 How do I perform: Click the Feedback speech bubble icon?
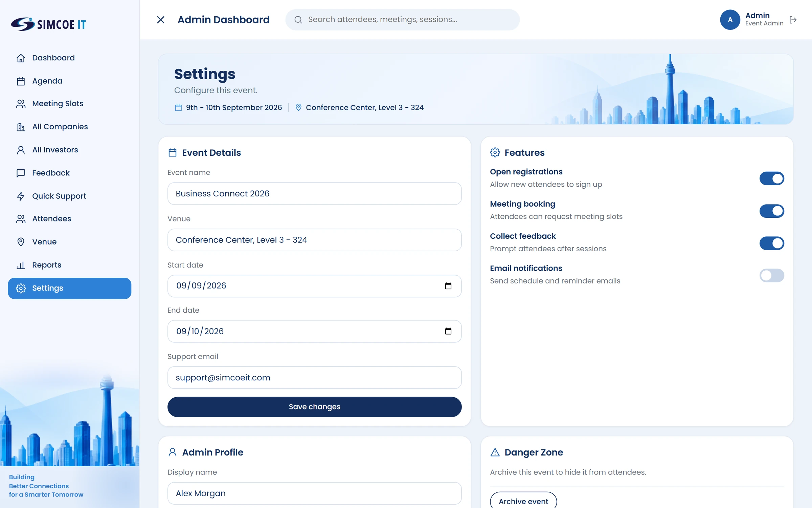[x=21, y=173]
